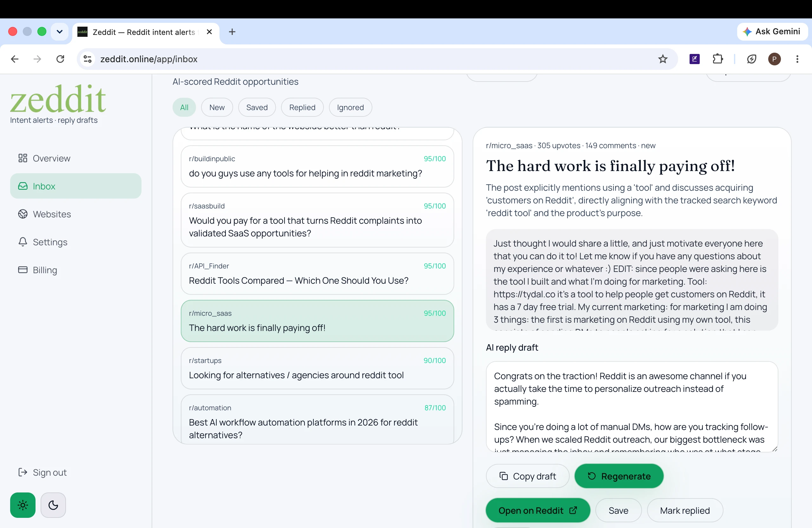Click the post title heading in detail panel

pos(610,166)
